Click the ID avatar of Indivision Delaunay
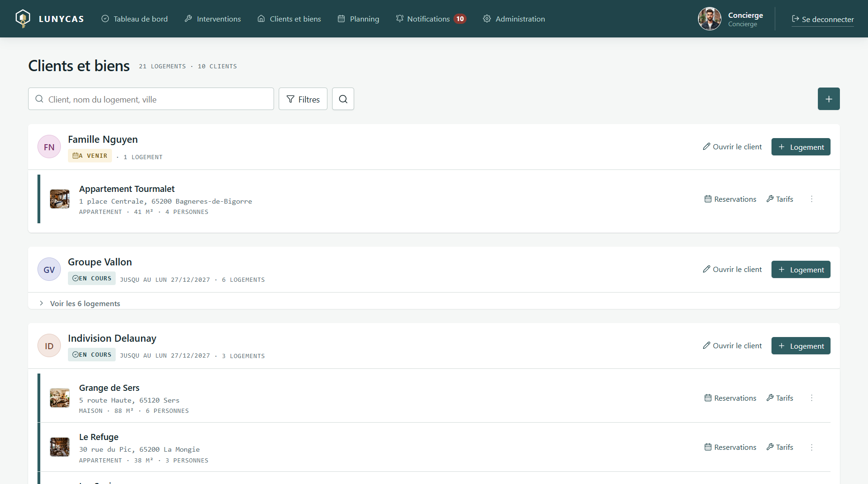The width and height of the screenshot is (868, 484). (49, 345)
